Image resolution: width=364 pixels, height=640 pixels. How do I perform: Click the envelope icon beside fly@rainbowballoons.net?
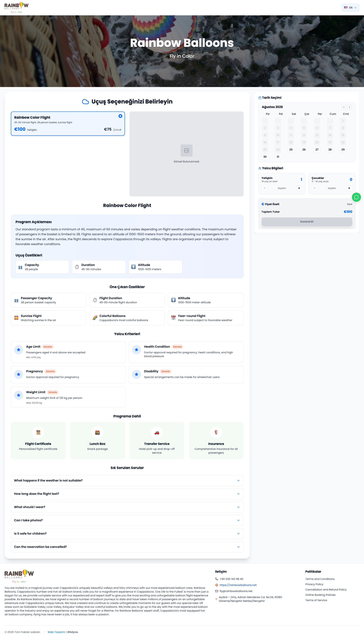coord(217,591)
